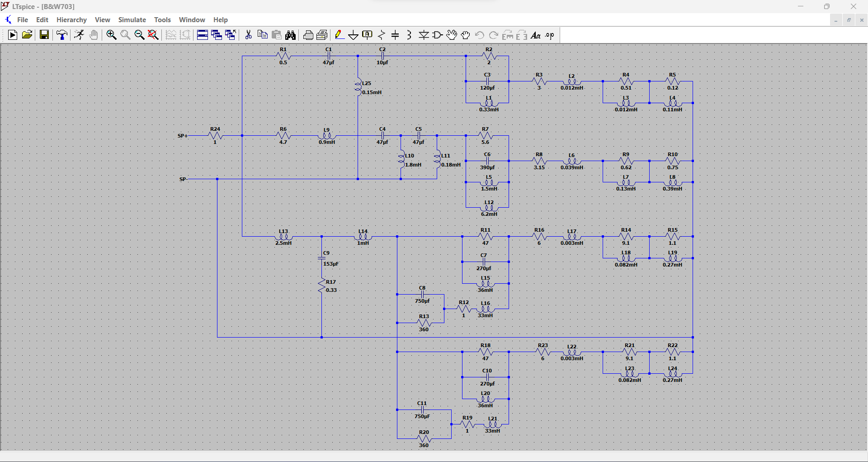868x462 pixels.
Task: Select capacitor C9 153µF
Action: click(322, 258)
